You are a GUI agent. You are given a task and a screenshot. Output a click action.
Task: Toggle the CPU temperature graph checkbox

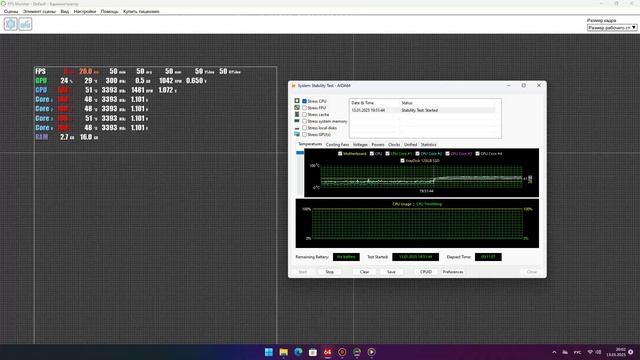372,153
